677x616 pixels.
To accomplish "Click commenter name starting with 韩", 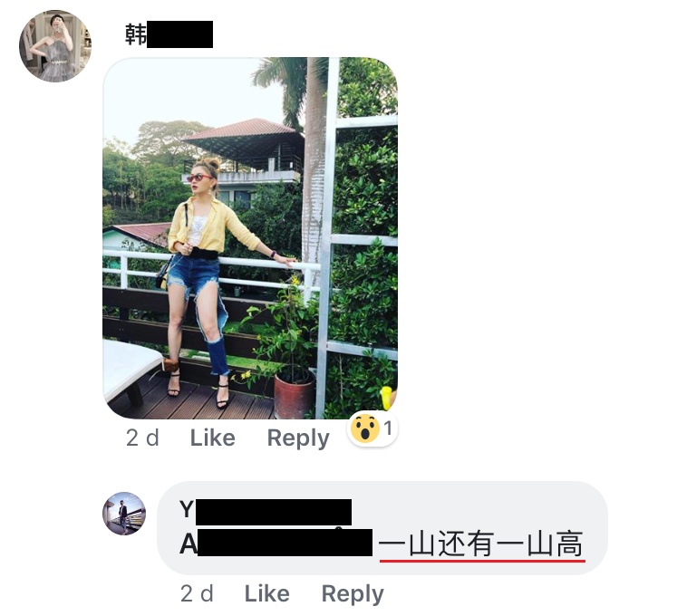I will coord(169,34).
